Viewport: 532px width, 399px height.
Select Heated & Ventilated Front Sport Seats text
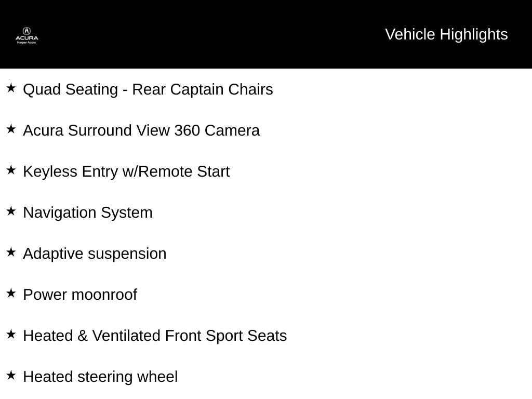click(x=155, y=336)
